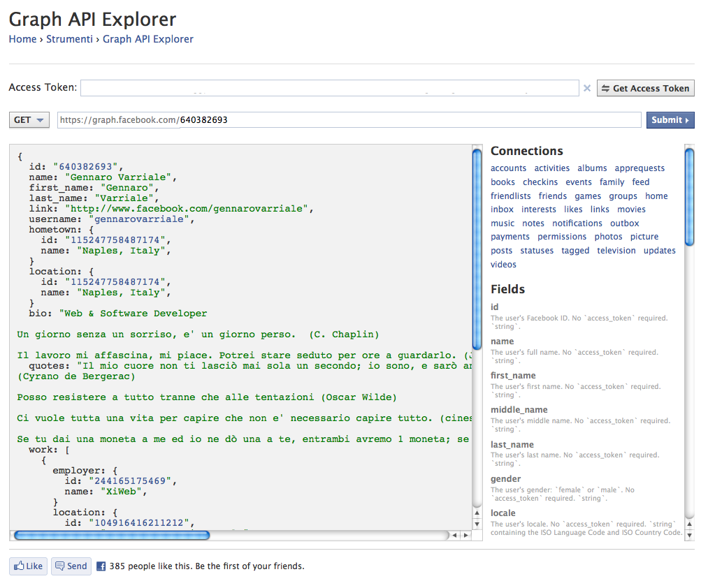
Task: Open the activities connection
Action: [x=551, y=168]
